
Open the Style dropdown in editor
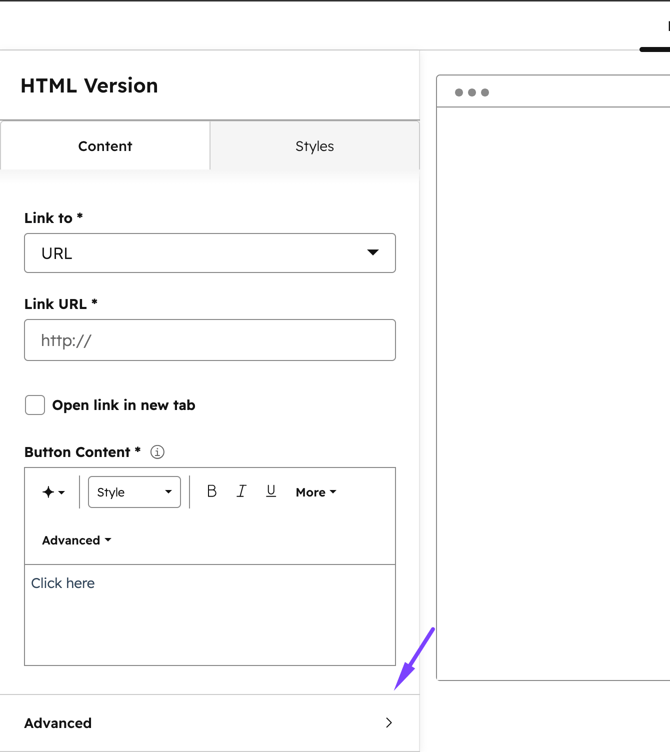click(134, 492)
